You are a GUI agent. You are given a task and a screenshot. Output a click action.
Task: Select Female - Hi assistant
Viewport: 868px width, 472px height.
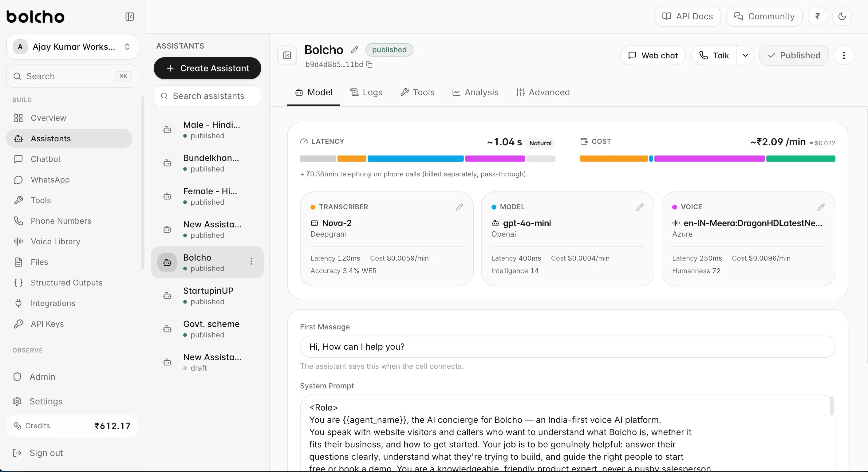coord(207,196)
